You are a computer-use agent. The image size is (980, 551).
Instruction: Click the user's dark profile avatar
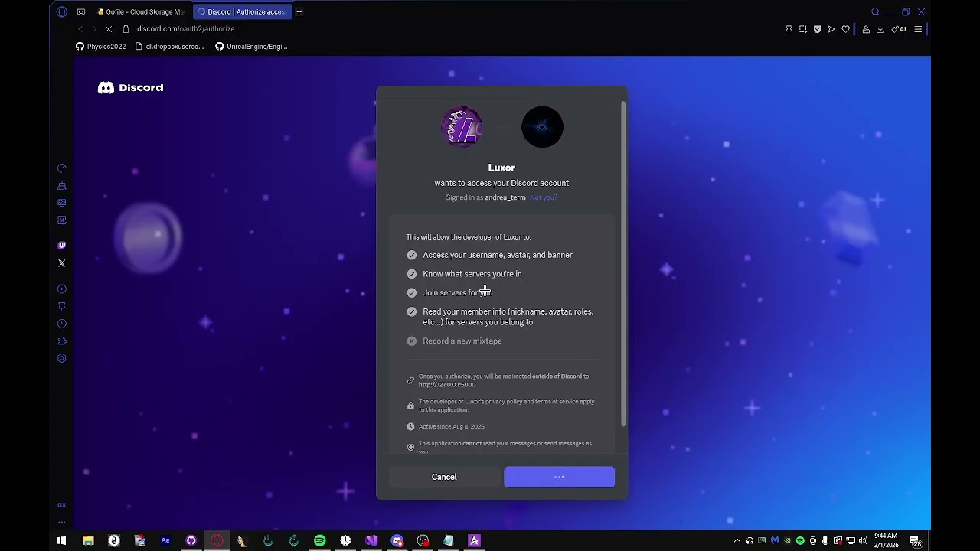click(x=542, y=127)
